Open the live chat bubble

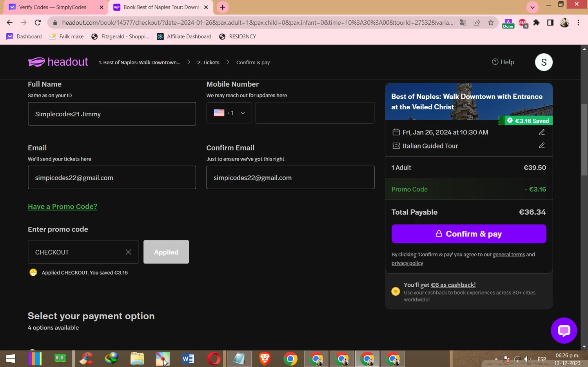pyautogui.click(x=564, y=330)
